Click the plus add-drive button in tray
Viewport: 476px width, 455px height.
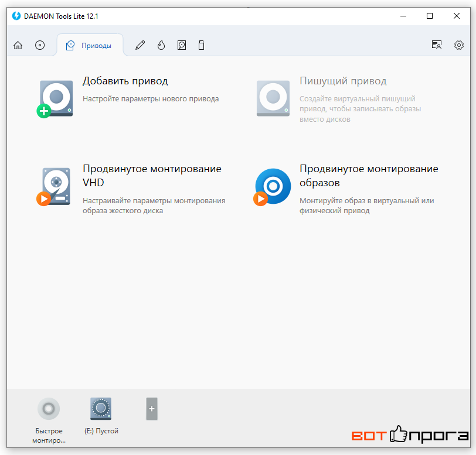(x=152, y=409)
